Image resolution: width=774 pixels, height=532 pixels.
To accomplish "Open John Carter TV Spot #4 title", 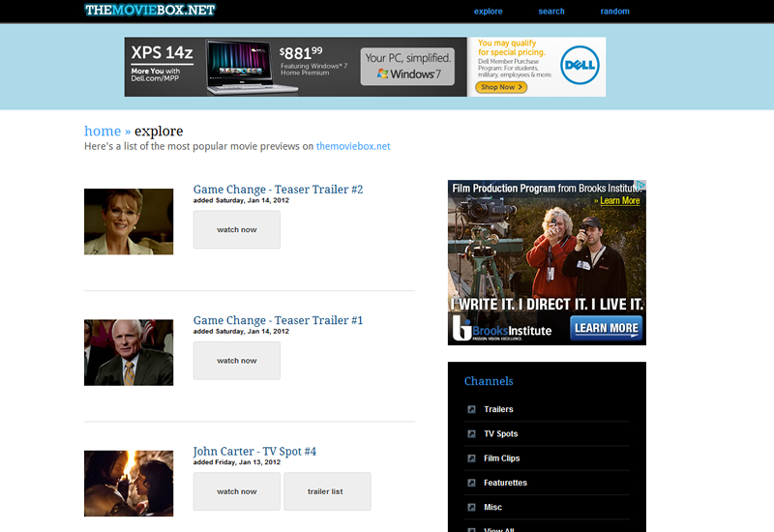I will (254, 451).
